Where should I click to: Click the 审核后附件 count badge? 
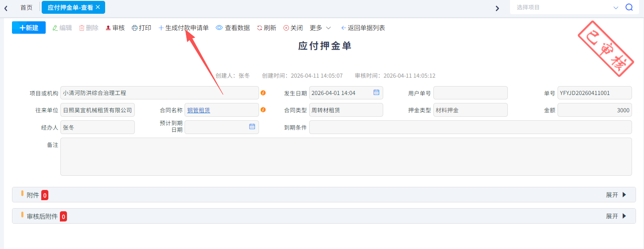pos(63,217)
